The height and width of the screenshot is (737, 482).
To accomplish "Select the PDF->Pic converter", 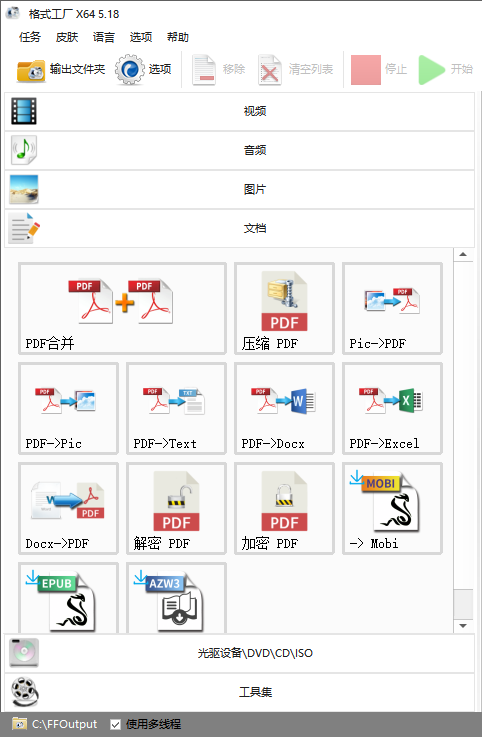I will point(68,408).
